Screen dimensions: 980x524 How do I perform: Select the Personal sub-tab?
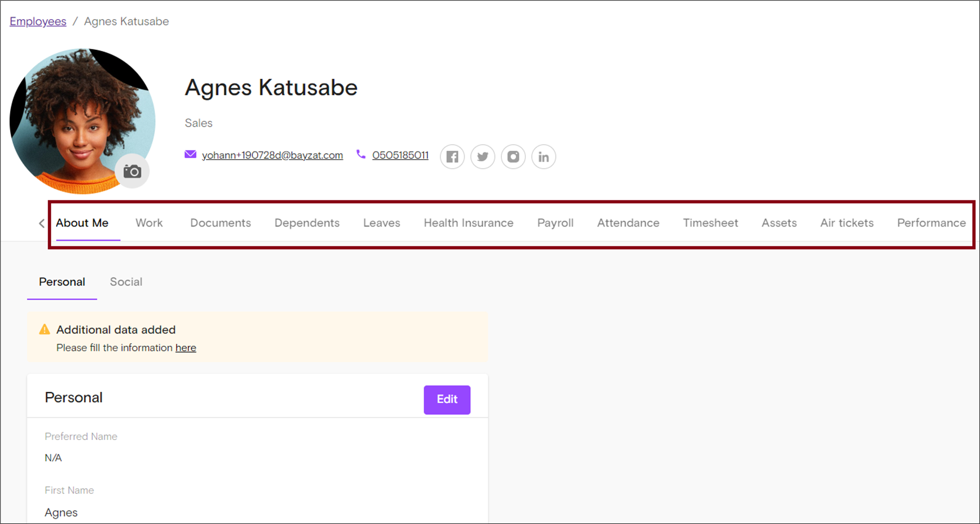(62, 282)
